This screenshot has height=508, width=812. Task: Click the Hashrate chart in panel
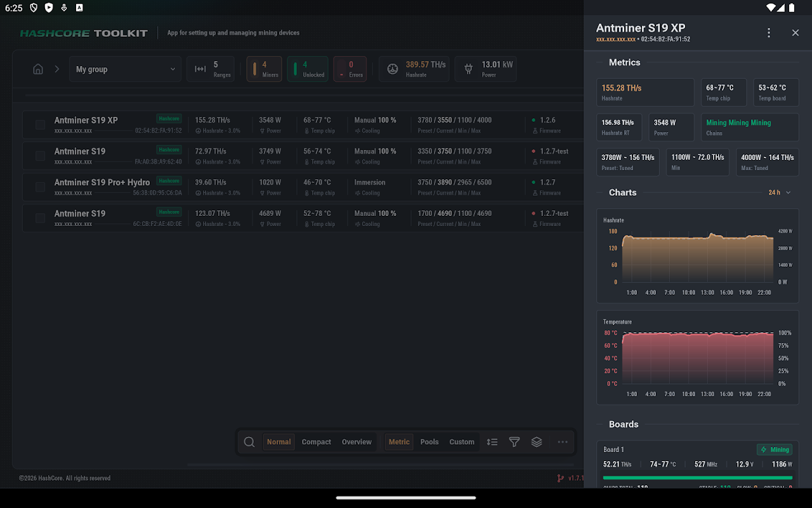pyautogui.click(x=698, y=256)
